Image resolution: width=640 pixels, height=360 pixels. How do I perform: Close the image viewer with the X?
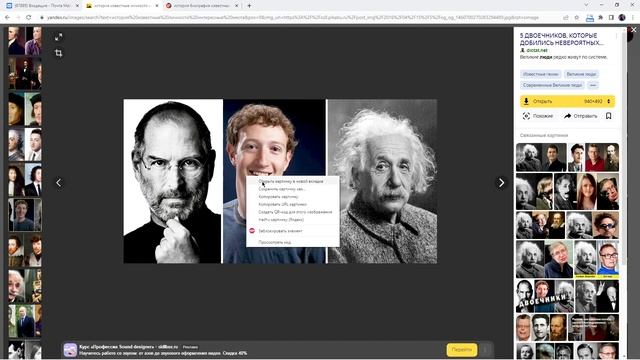tap(633, 30)
